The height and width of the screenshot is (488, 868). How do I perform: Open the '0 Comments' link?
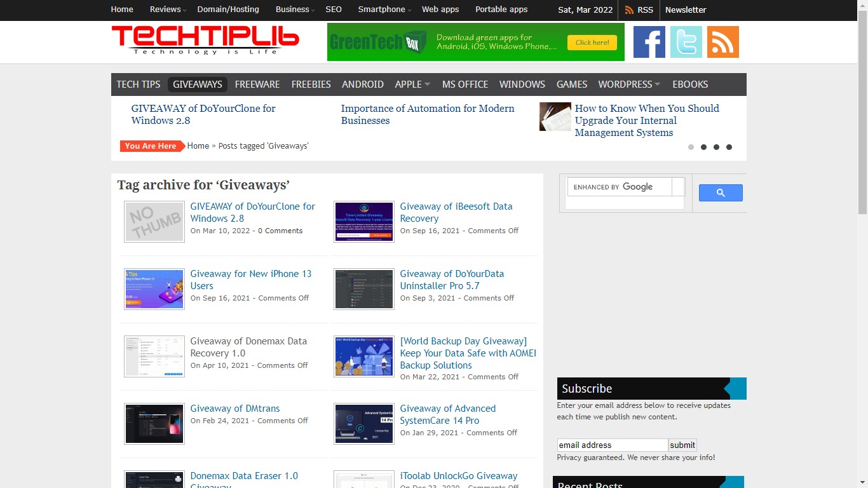point(280,231)
